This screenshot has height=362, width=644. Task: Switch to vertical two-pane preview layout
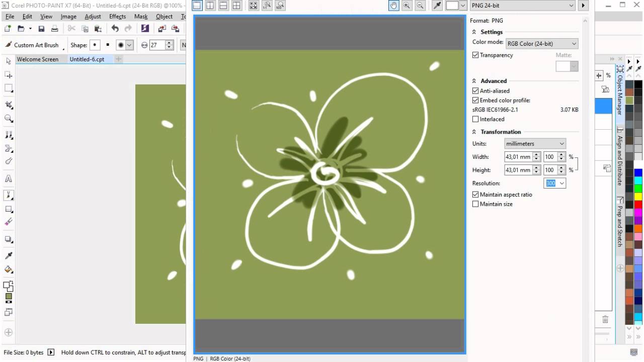210,6
